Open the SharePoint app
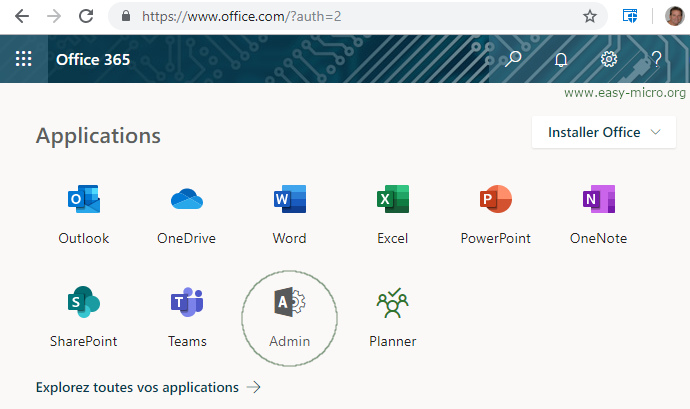 pos(84,317)
